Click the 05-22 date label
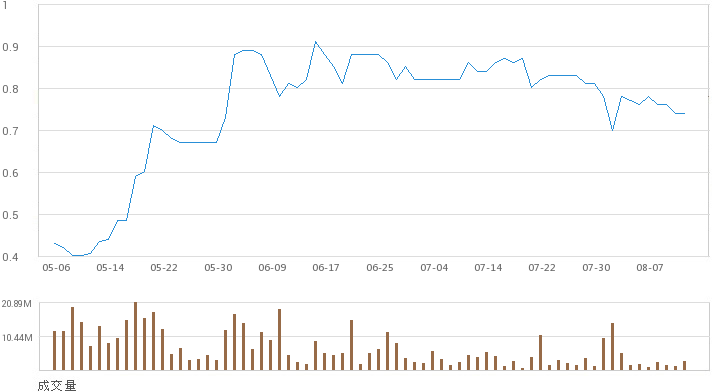 point(164,268)
